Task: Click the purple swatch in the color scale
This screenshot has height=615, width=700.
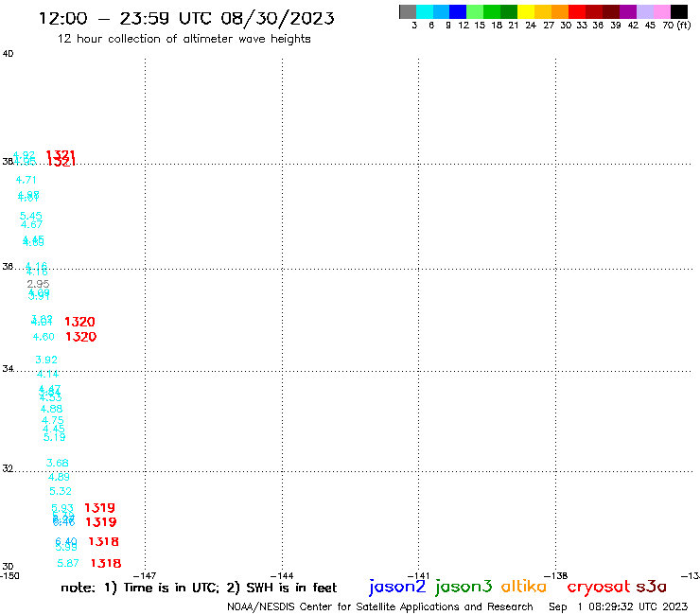Action: [628, 11]
